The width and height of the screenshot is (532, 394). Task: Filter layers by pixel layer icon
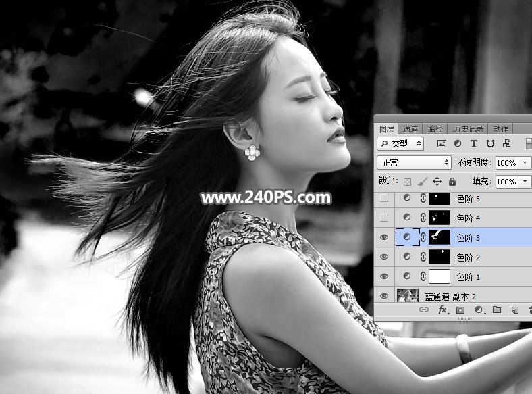pyautogui.click(x=442, y=143)
